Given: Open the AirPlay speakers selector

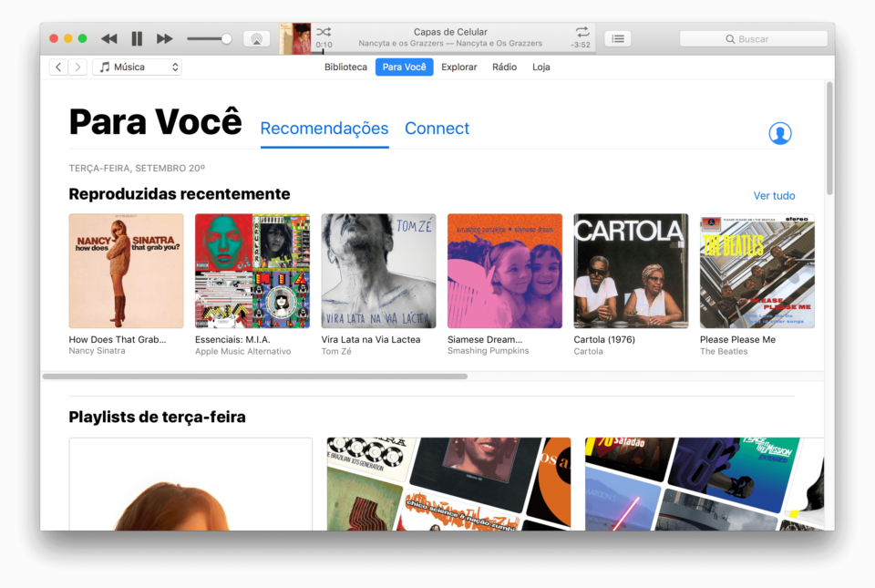Looking at the screenshot, I should coord(256,38).
